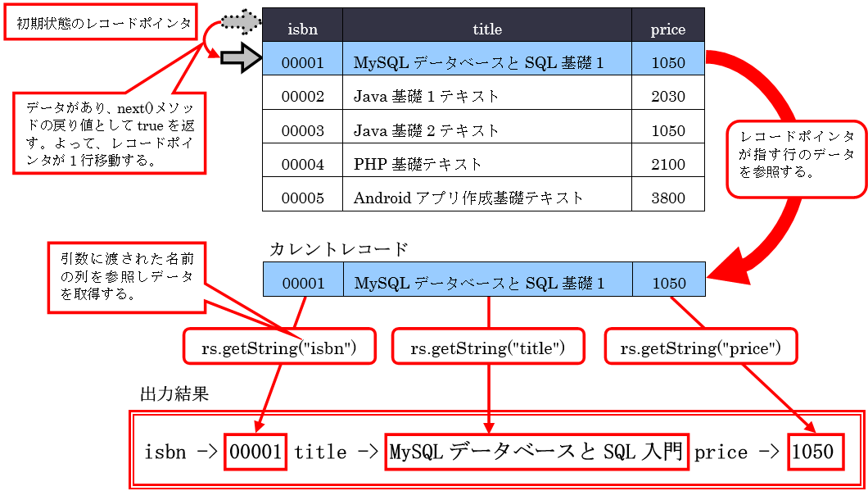Click the 初期状態のレコードポインタ label box
Viewport: 868px width, 491px height.
pyautogui.click(x=103, y=24)
